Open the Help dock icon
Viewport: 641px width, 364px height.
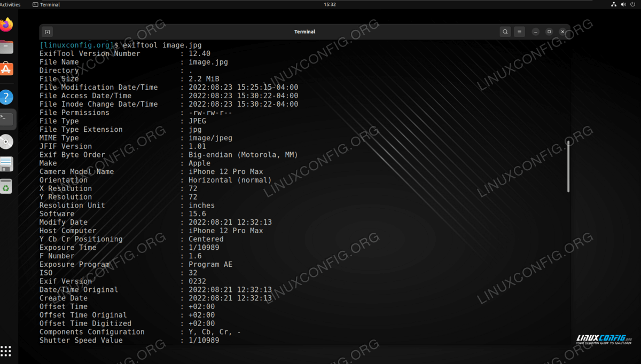click(x=6, y=97)
